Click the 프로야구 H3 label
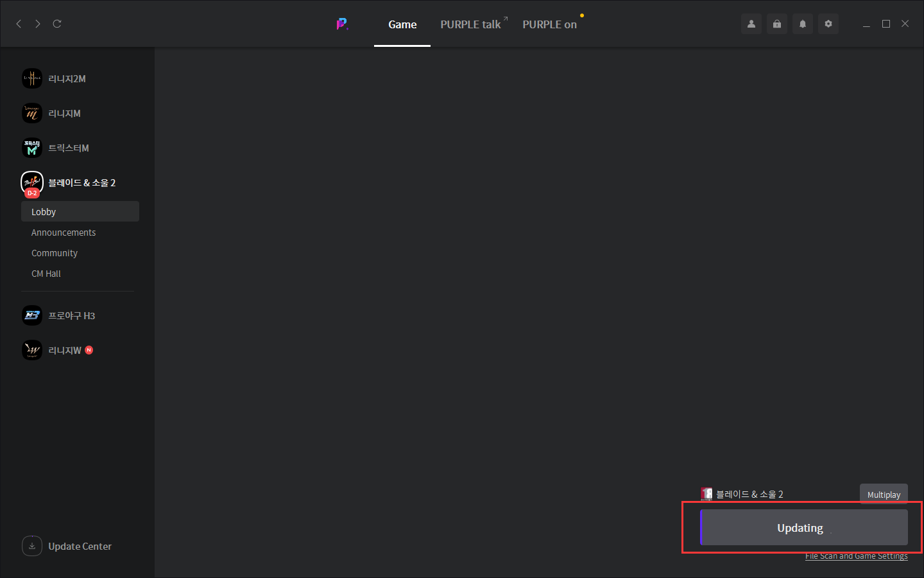Viewport: 924px width, 578px height. 72,315
